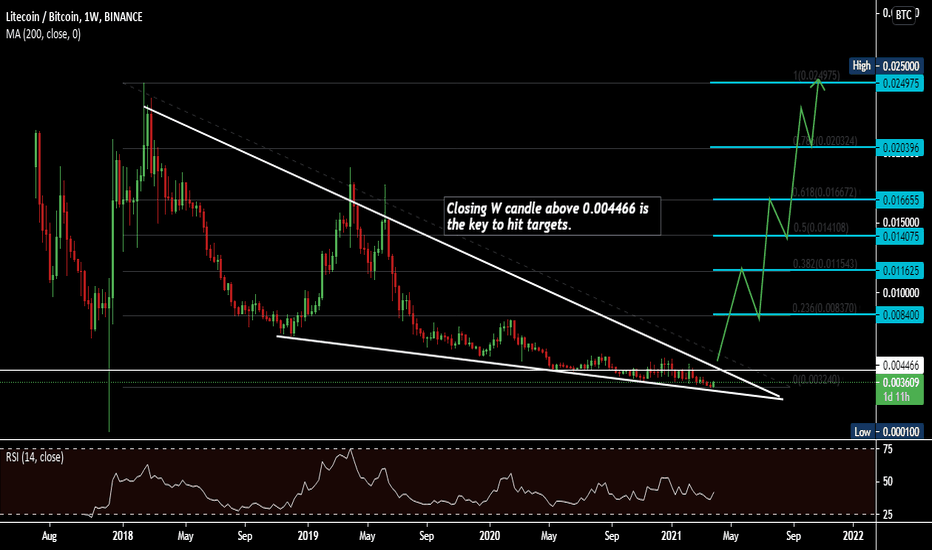
Task: Click the 0.020396 target price label
Action: (x=900, y=147)
